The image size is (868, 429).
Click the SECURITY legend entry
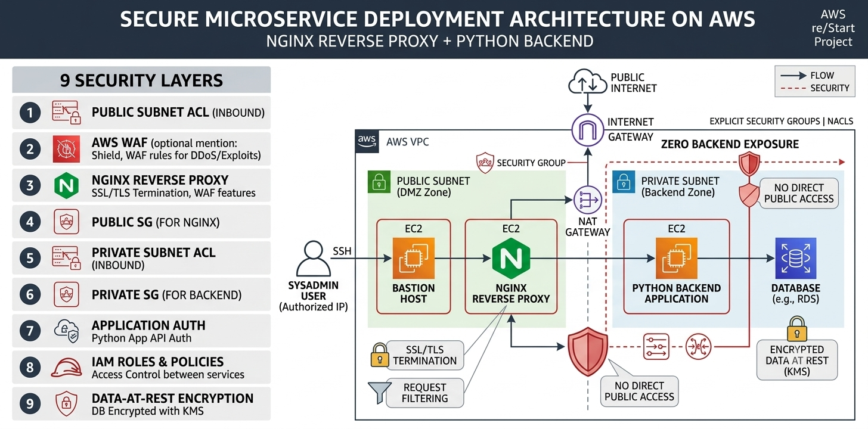coord(814,88)
